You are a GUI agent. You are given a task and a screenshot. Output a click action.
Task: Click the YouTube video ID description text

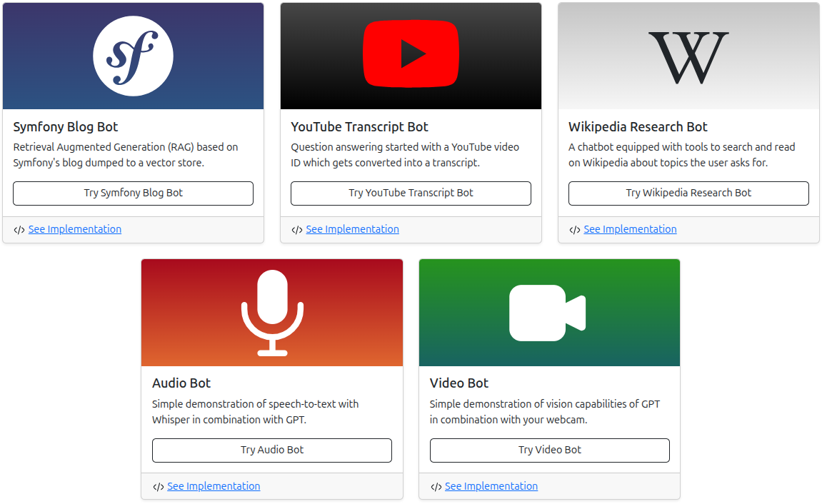pyautogui.click(x=405, y=155)
